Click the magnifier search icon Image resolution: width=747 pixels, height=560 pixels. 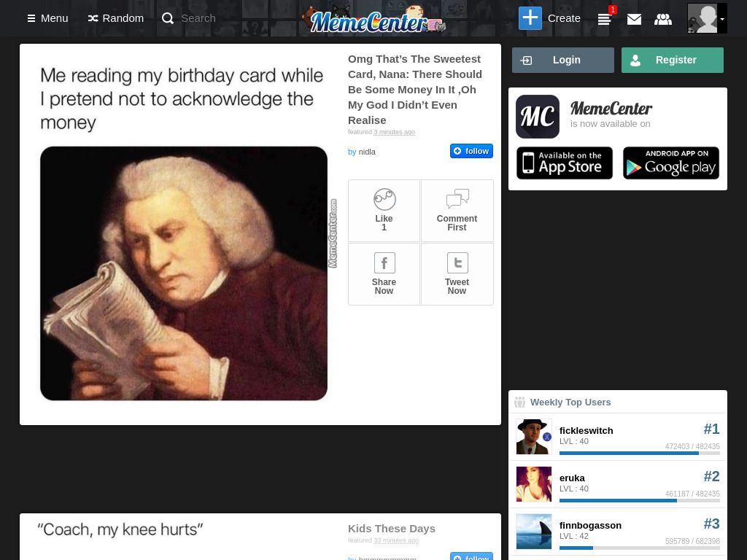tap(168, 18)
